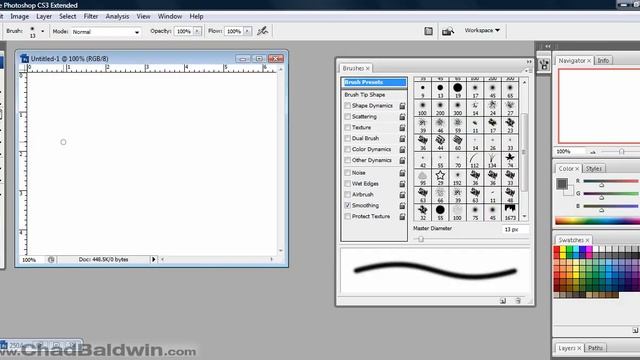Click the Go to Bridge icon
Image resolution: width=640 pixels, height=360 pixels.
(x=448, y=31)
